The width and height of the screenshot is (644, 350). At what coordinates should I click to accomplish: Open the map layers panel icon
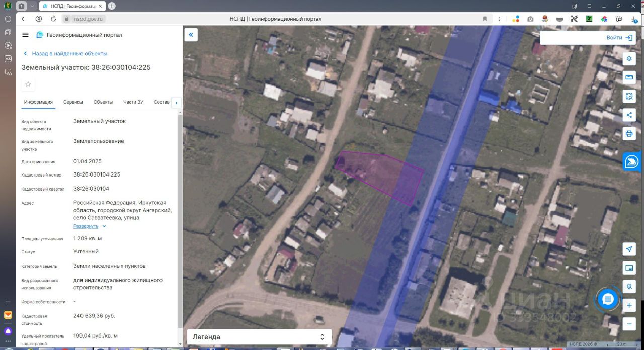tap(629, 59)
